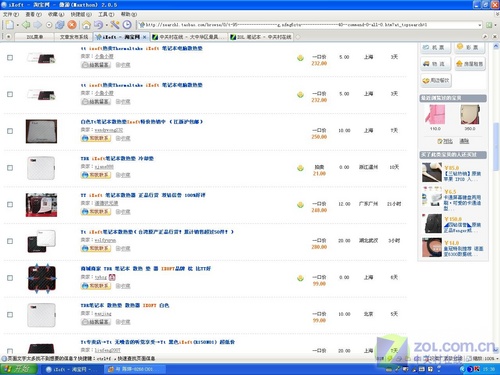
Task: Tick checkbox for the 99.00 Shanghai item
Action: [10, 278]
